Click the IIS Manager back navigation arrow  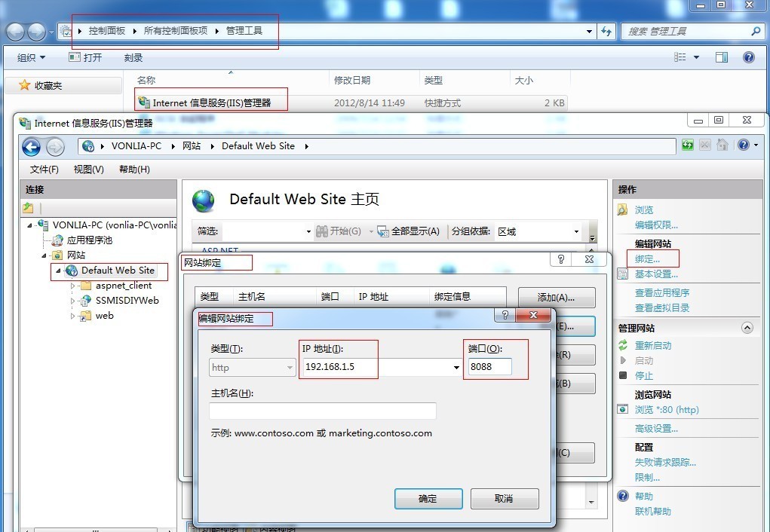click(31, 146)
